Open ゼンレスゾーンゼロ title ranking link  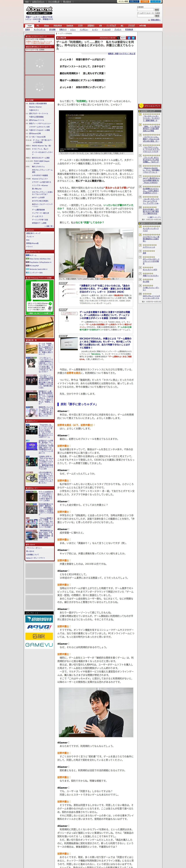pyautogui.click(x=150, y=269)
